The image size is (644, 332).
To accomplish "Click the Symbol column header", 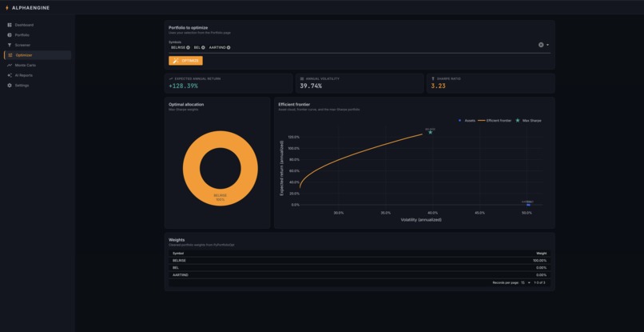I will [178, 253].
